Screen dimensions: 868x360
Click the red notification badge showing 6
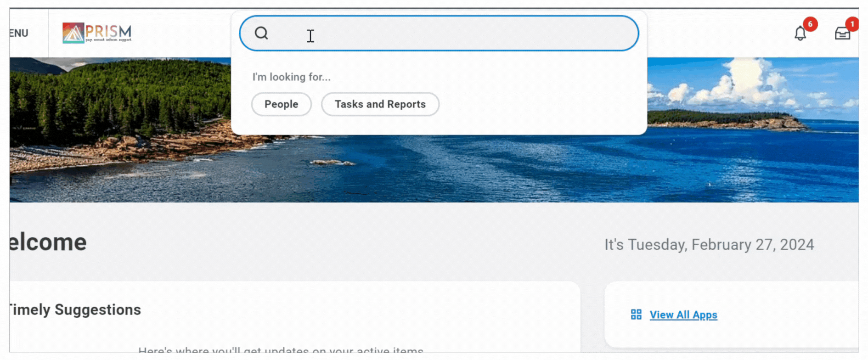(x=810, y=24)
